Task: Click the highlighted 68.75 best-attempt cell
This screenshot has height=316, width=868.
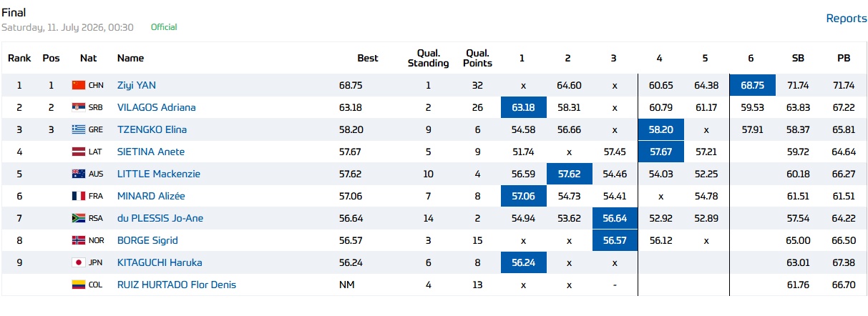Action: coord(752,85)
